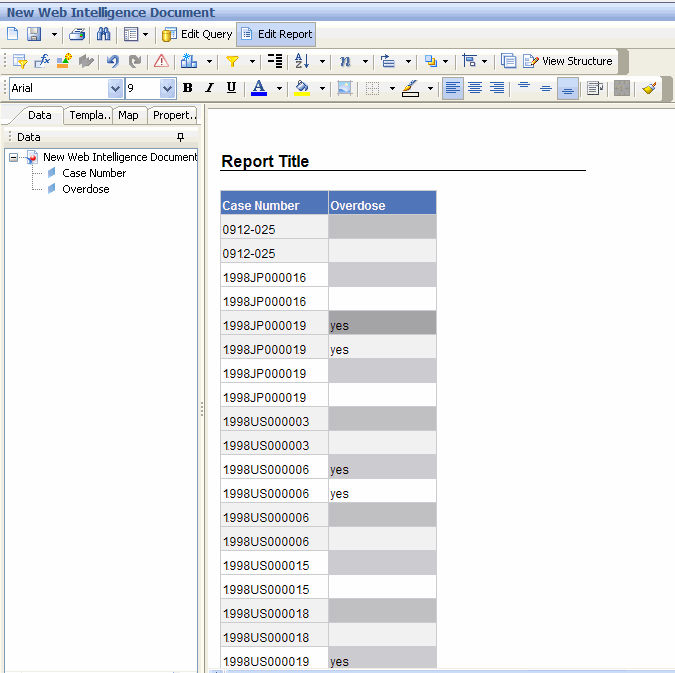
Task: Click the A-Z sort icon
Action: tap(302, 61)
